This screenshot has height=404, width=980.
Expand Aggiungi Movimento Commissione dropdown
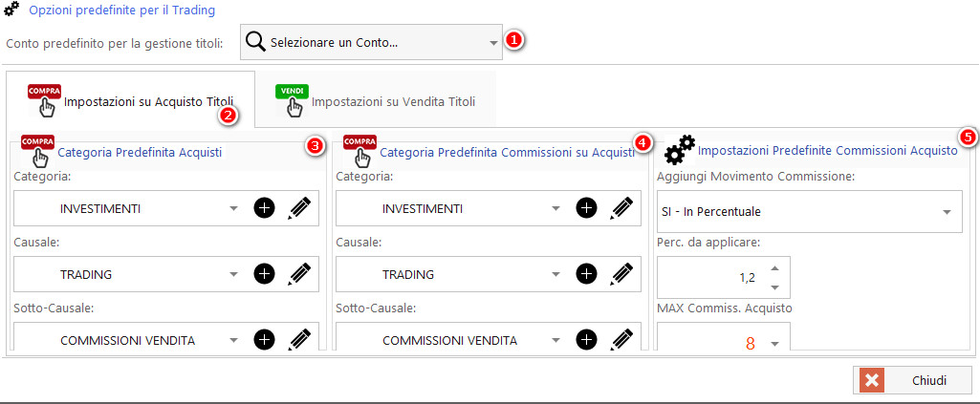pyautogui.click(x=947, y=212)
